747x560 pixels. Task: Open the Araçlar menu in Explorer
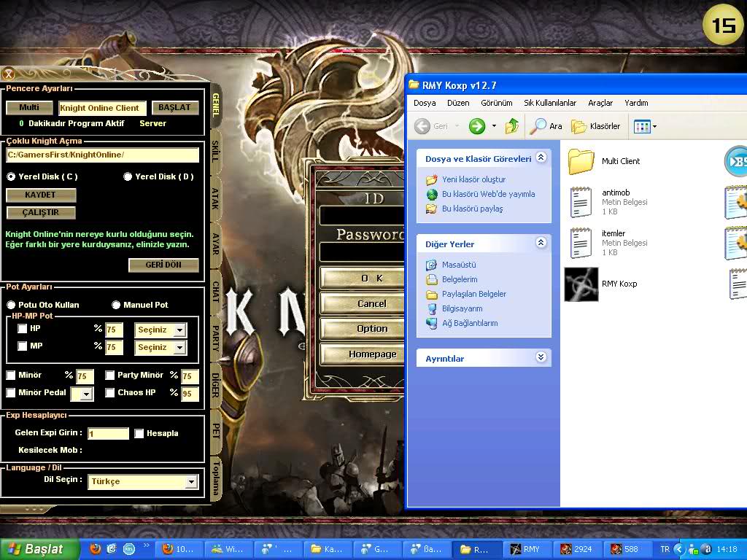pyautogui.click(x=600, y=103)
